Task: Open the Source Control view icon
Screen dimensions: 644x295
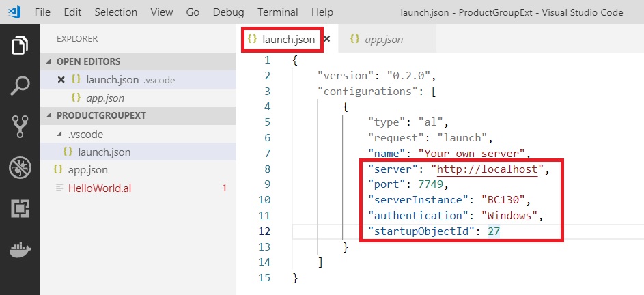Action: [20, 126]
